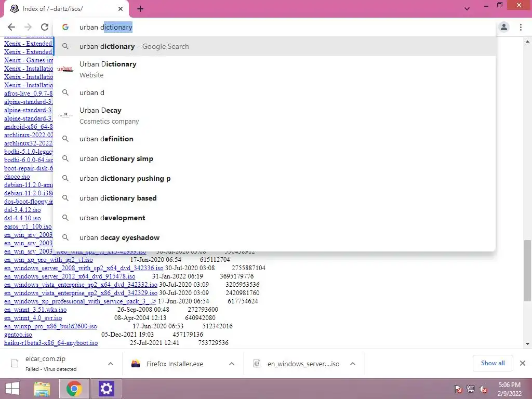Click the eicar_com.zip file icon in downloads
The width and height of the screenshot is (532, 399).
tap(15, 363)
